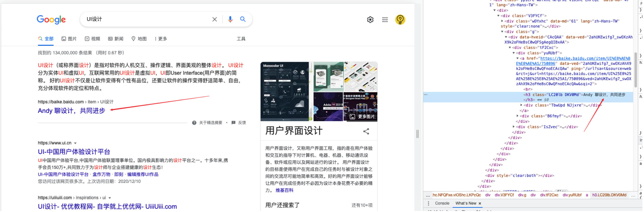
Task: Click the left breadcrumb overflow ellipsis
Action: (x=428, y=196)
